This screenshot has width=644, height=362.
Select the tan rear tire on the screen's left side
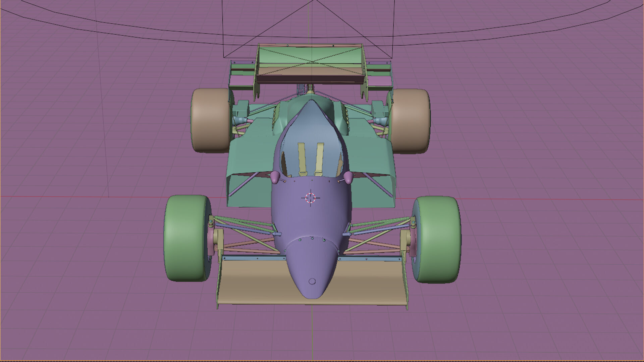[211, 120]
